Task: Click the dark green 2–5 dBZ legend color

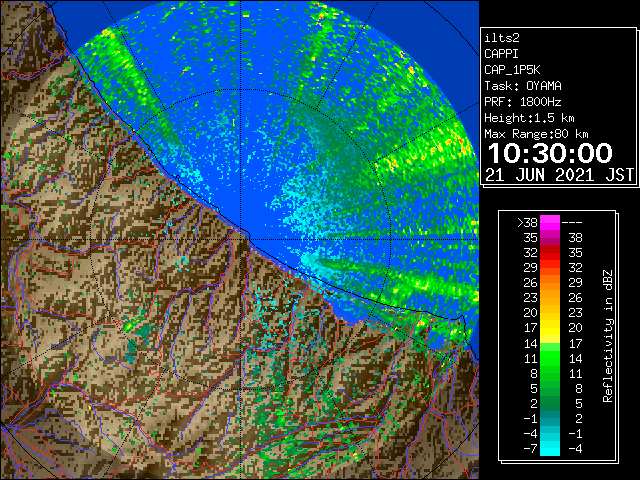Action: [x=550, y=403]
